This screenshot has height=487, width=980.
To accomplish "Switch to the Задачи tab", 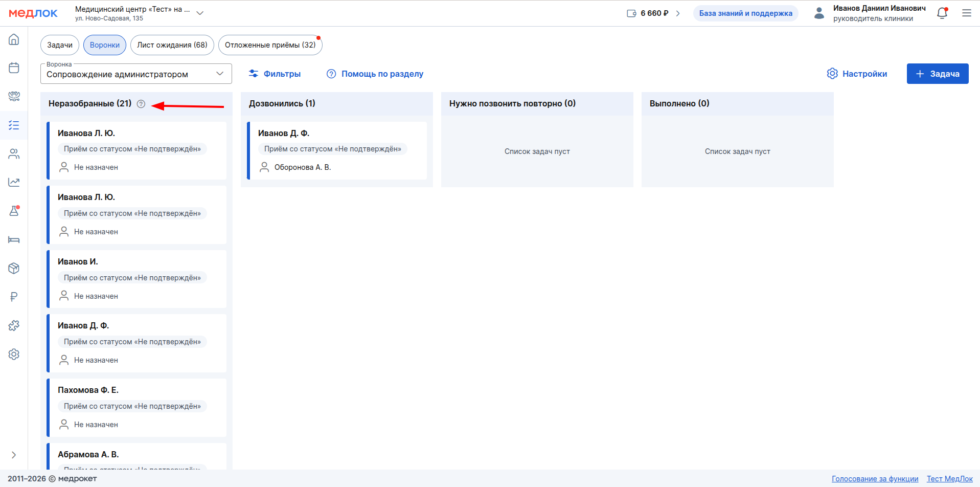I will 60,45.
